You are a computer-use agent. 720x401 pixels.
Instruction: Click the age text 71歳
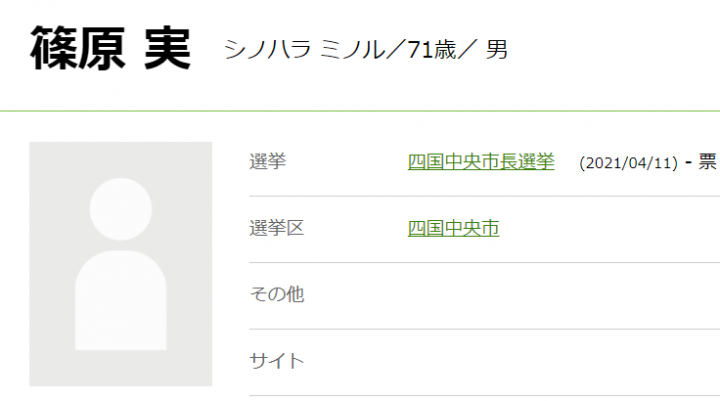(434, 49)
